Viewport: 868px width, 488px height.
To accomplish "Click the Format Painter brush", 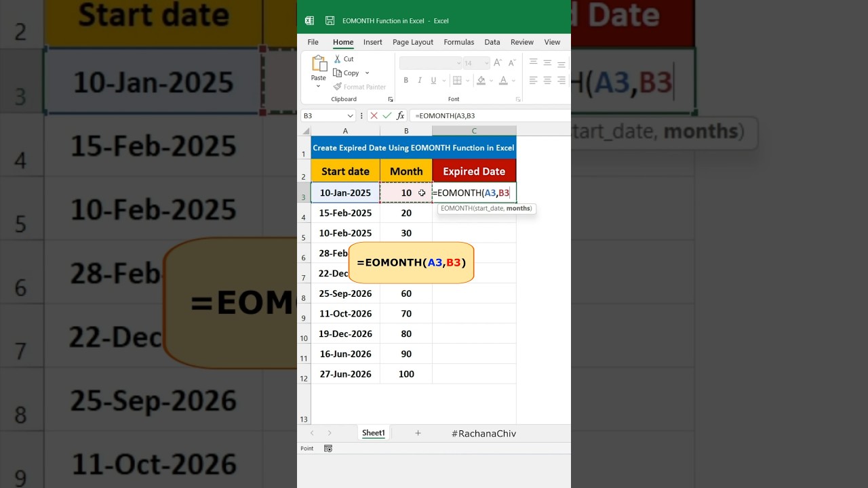I will pos(337,87).
